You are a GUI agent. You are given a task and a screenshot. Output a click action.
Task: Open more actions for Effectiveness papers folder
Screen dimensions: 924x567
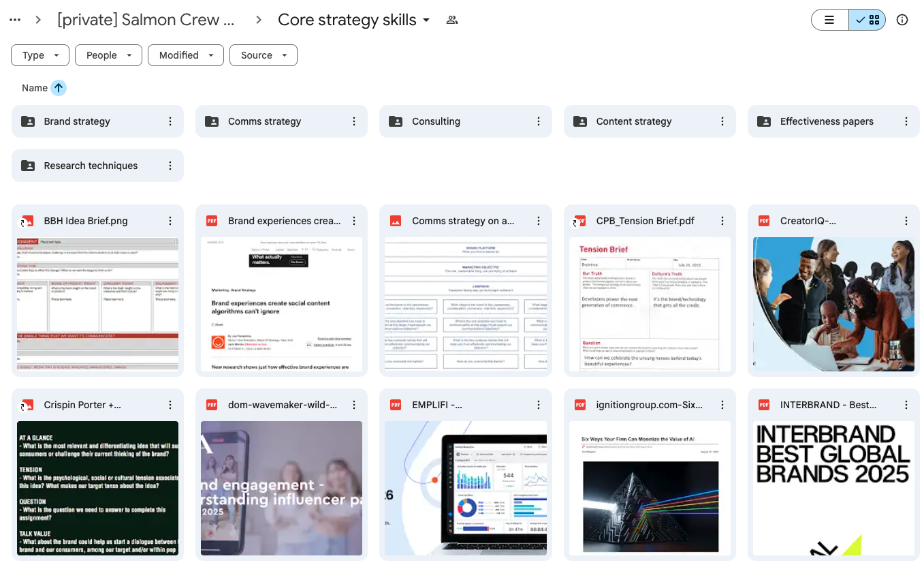coord(906,121)
